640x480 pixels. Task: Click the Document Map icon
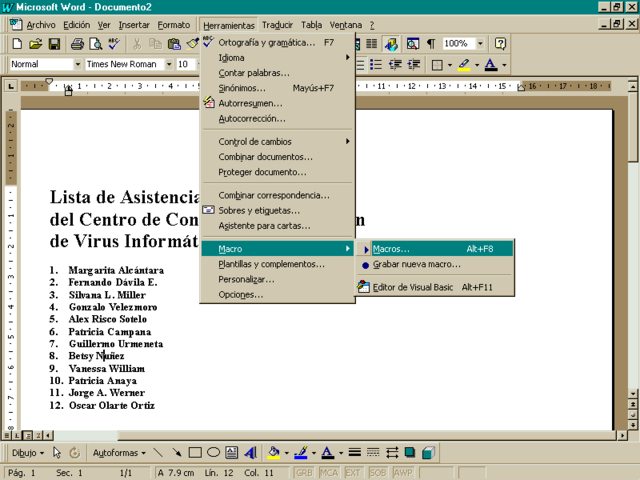click(x=413, y=44)
